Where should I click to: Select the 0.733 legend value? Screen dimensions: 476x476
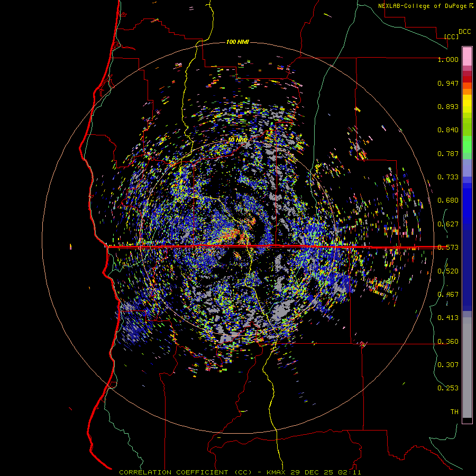pos(448,177)
